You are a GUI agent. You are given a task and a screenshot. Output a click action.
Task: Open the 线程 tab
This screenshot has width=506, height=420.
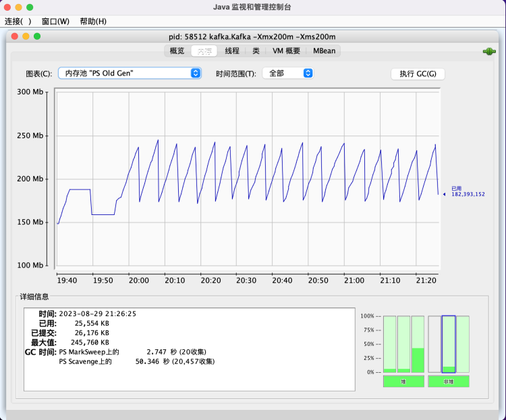point(232,51)
